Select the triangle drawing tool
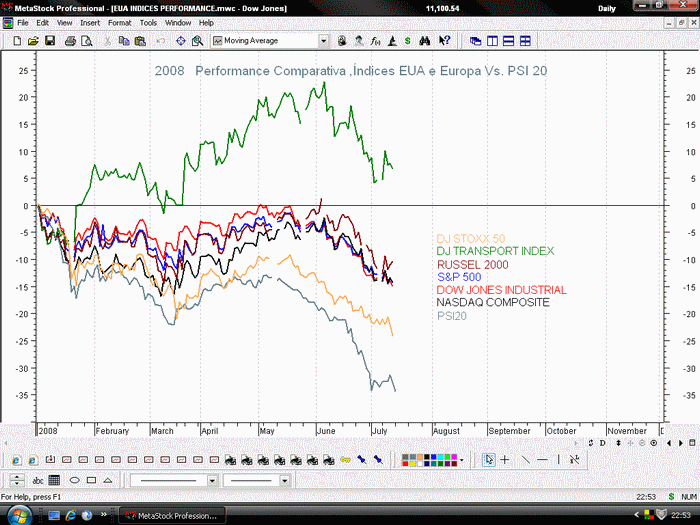The width and height of the screenshot is (700, 525). [x=108, y=481]
